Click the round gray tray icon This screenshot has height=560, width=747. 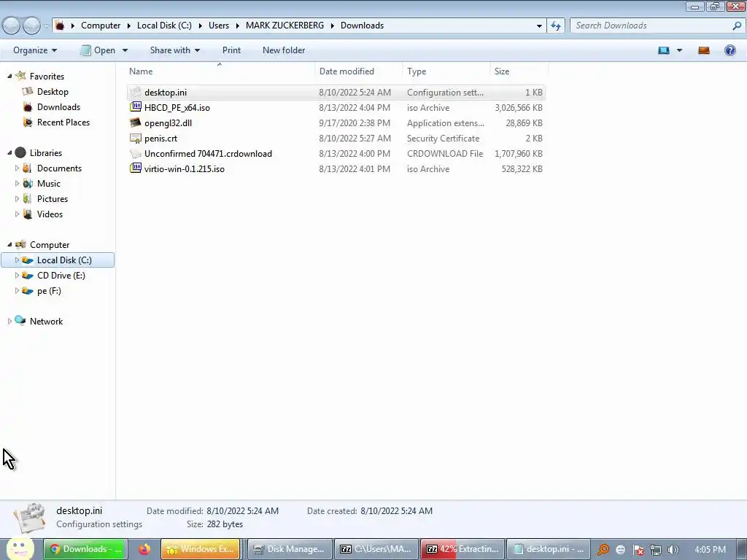(x=620, y=550)
